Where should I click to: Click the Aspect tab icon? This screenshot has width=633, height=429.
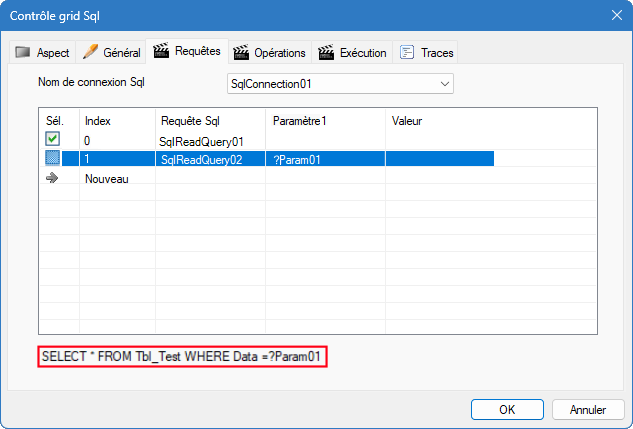click(x=24, y=53)
